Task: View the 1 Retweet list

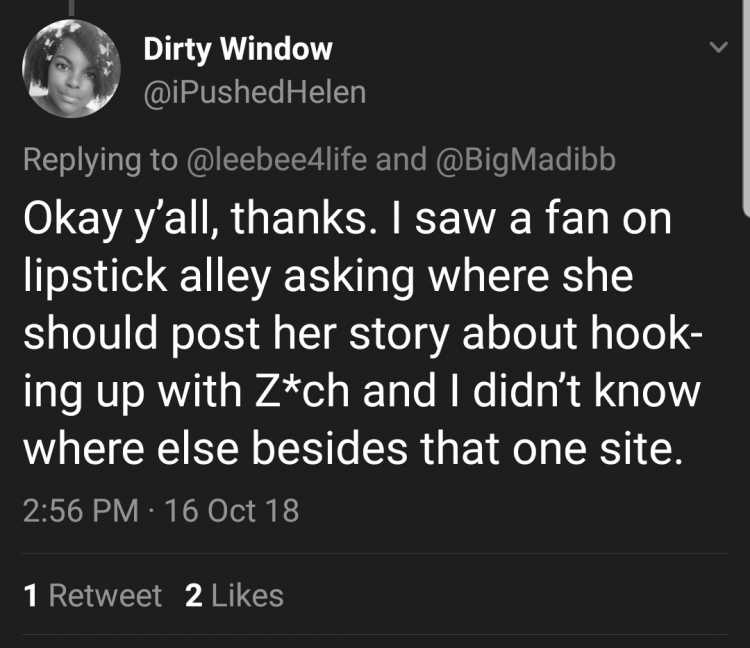Action: coord(93,596)
